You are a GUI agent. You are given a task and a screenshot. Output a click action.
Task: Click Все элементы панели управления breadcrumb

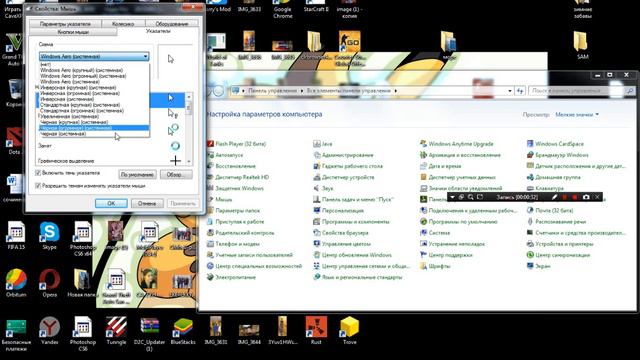coord(349,91)
